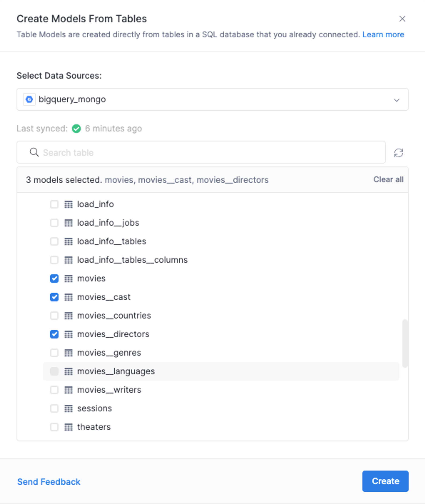Click the theaters label text
The height and width of the screenshot is (504, 425).
[x=94, y=427]
